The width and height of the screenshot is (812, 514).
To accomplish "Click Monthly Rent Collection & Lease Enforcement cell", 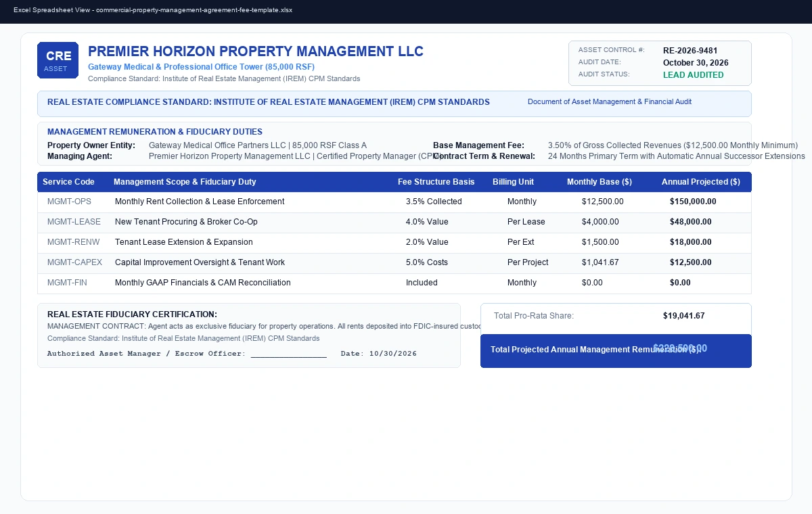I will click(x=200, y=202).
